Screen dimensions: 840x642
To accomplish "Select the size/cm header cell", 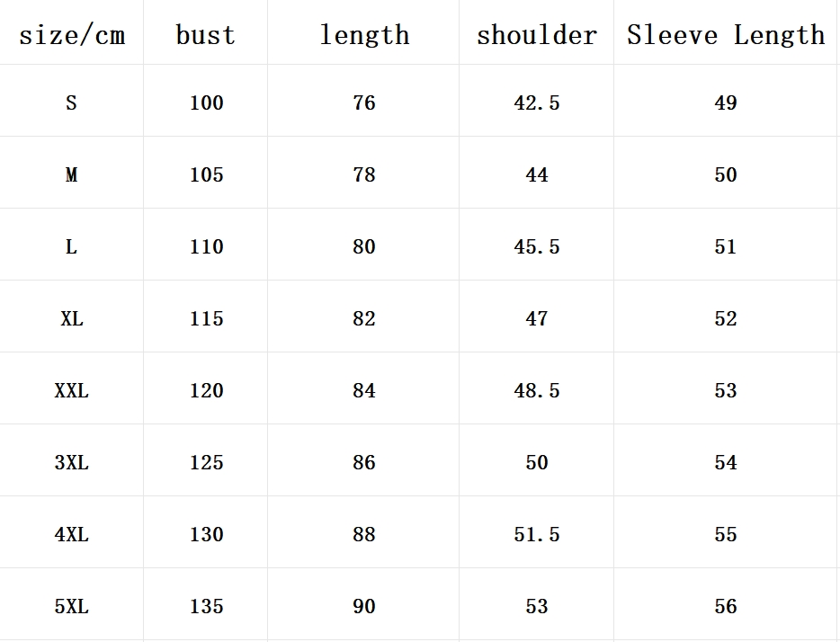I will coord(72,35).
